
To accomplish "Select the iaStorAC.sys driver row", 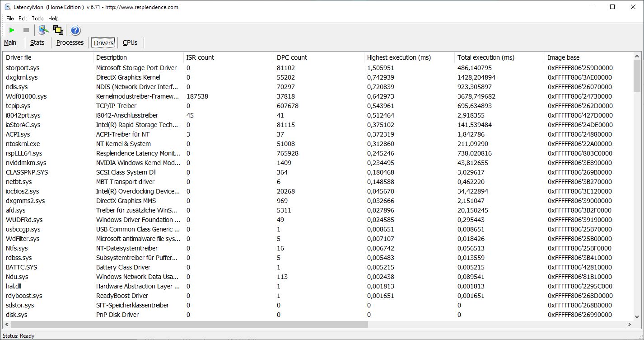I will click(x=318, y=125).
